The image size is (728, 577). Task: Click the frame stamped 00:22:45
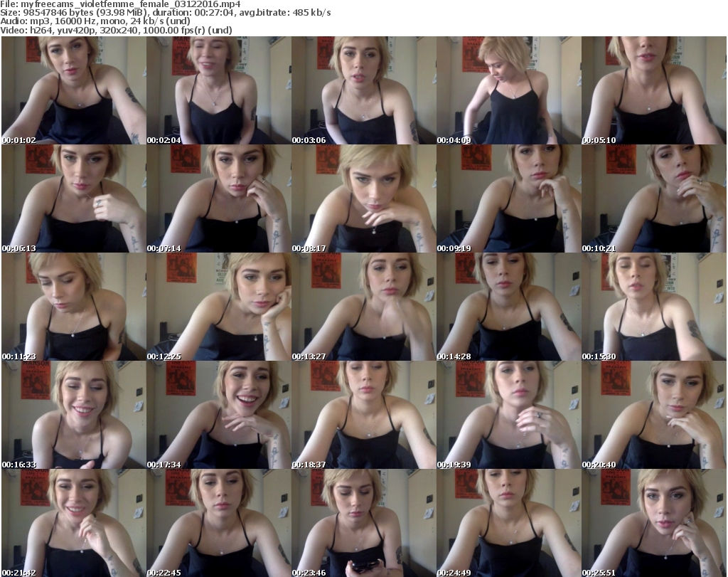click(x=219, y=523)
